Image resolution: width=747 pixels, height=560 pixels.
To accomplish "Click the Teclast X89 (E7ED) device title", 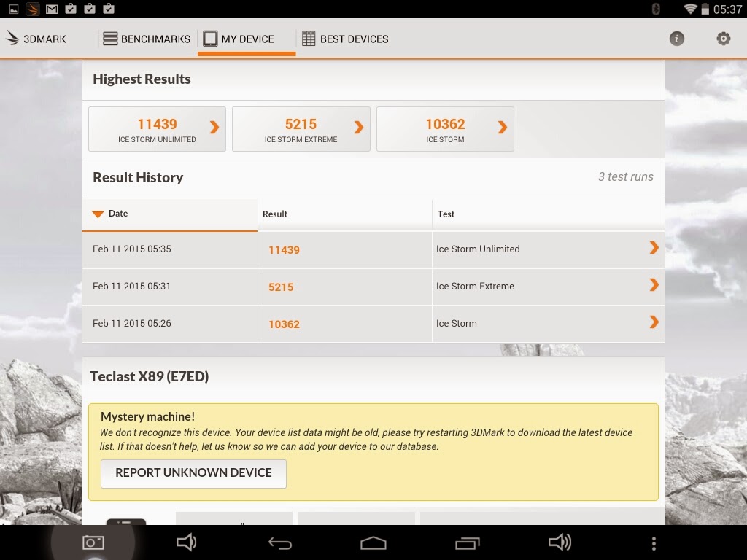I will 149,377.
